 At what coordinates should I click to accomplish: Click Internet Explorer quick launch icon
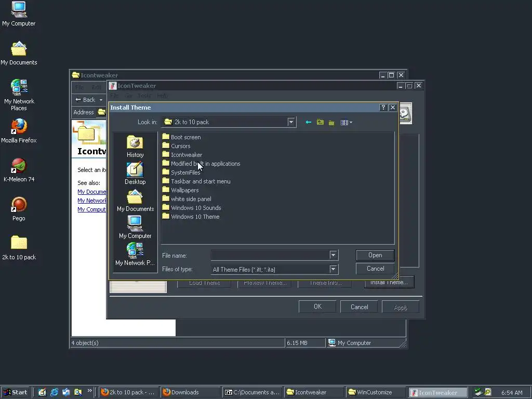[x=54, y=392]
